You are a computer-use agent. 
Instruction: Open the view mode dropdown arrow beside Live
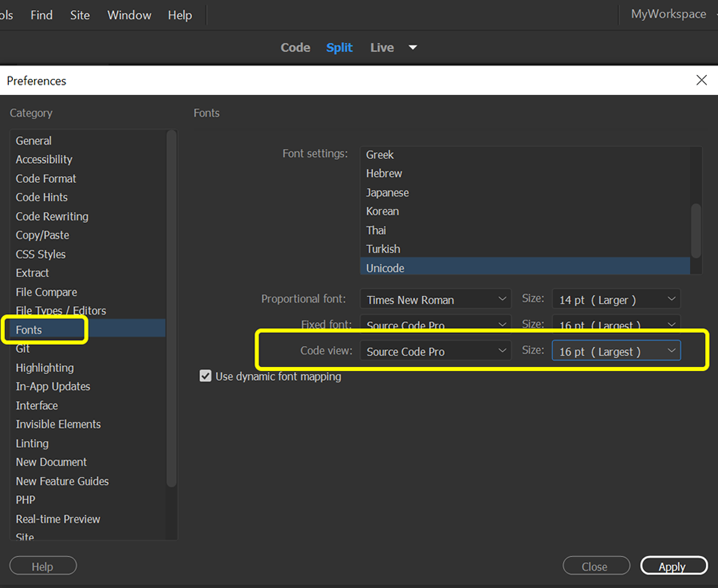pyautogui.click(x=412, y=47)
